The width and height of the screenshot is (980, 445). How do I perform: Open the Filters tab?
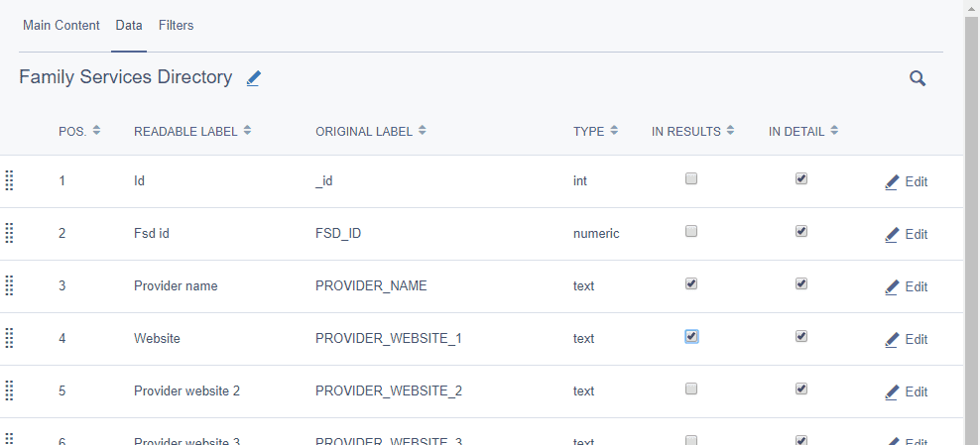(x=176, y=26)
